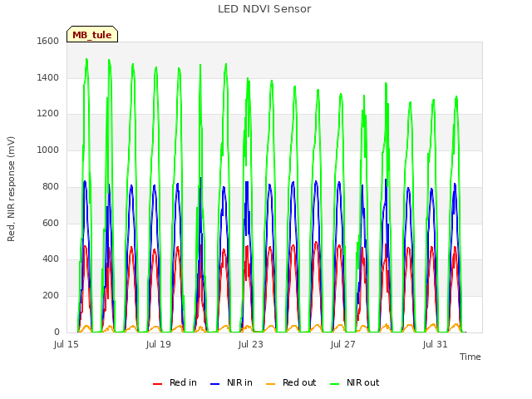Click the LED NDVI Sensor chart title

pos(264,9)
